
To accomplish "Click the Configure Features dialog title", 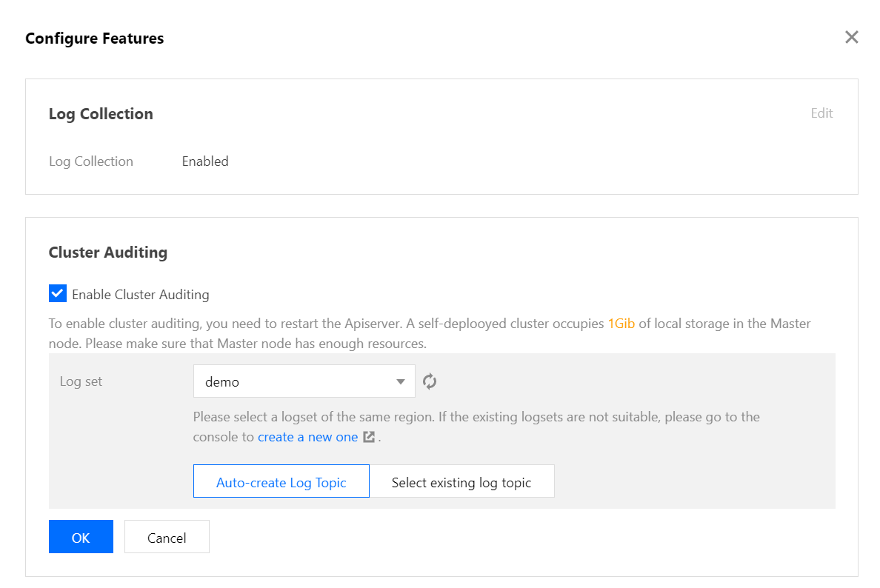I will coord(95,39).
